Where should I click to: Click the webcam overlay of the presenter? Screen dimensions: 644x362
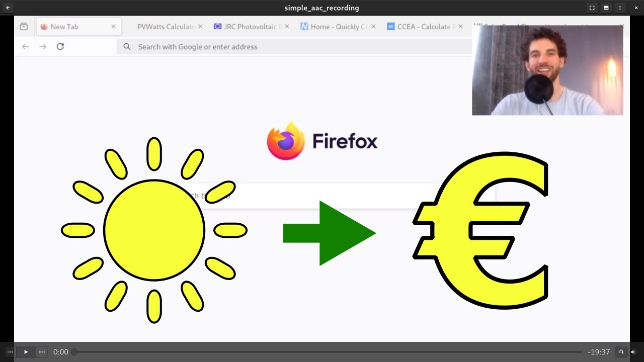547,70
